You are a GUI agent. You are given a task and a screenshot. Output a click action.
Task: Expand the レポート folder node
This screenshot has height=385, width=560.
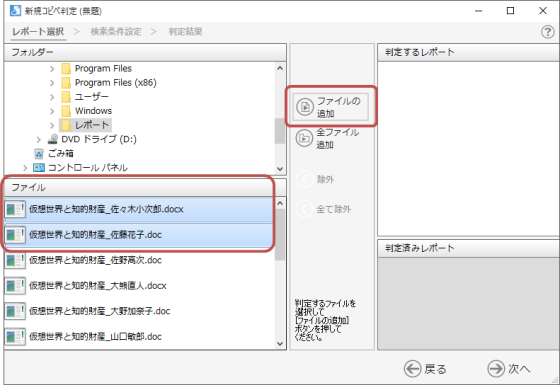tap(52, 125)
